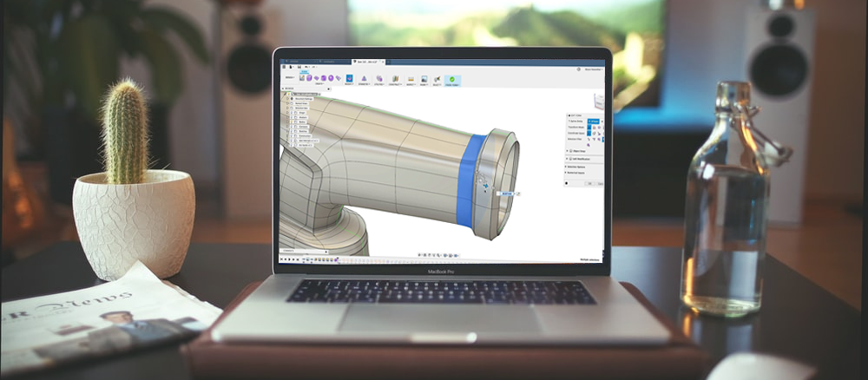Open the Modify tool menu
The image size is (868, 380).
coord(349,80)
